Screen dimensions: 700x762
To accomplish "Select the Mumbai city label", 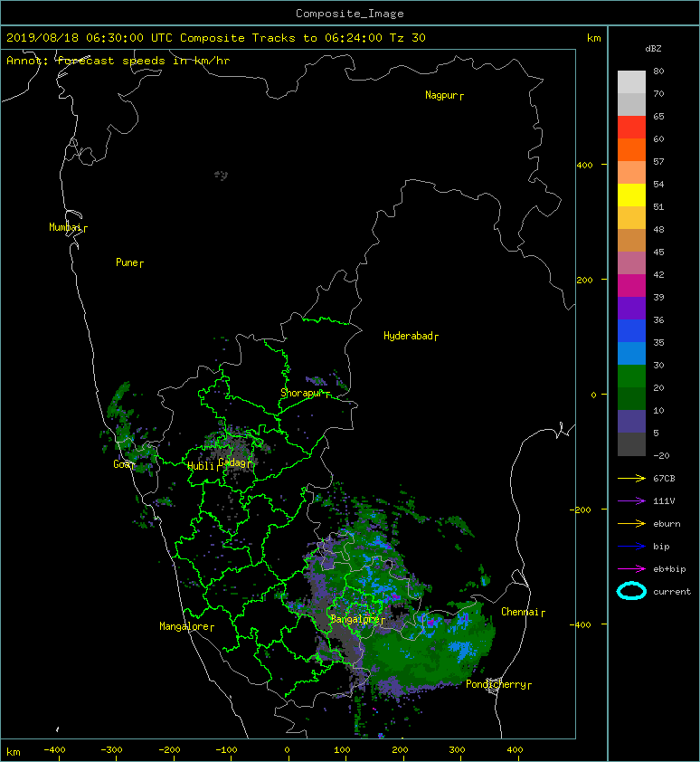I will coord(65,227).
